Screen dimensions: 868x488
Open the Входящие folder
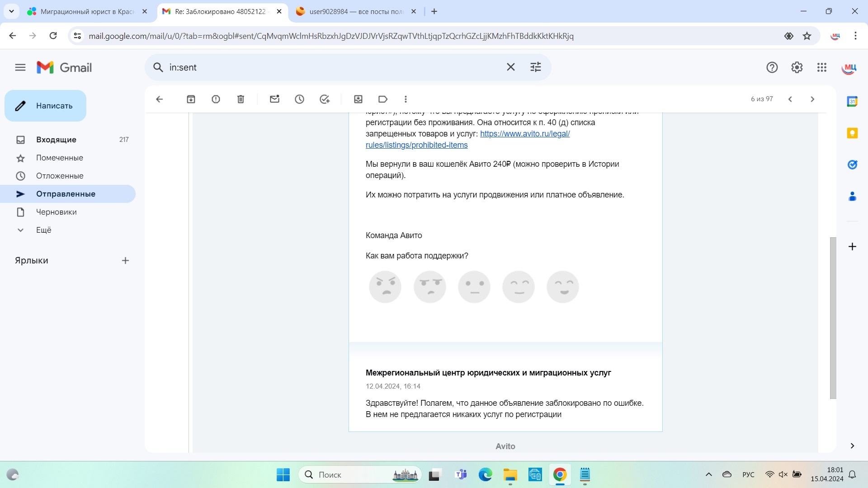coord(68,140)
